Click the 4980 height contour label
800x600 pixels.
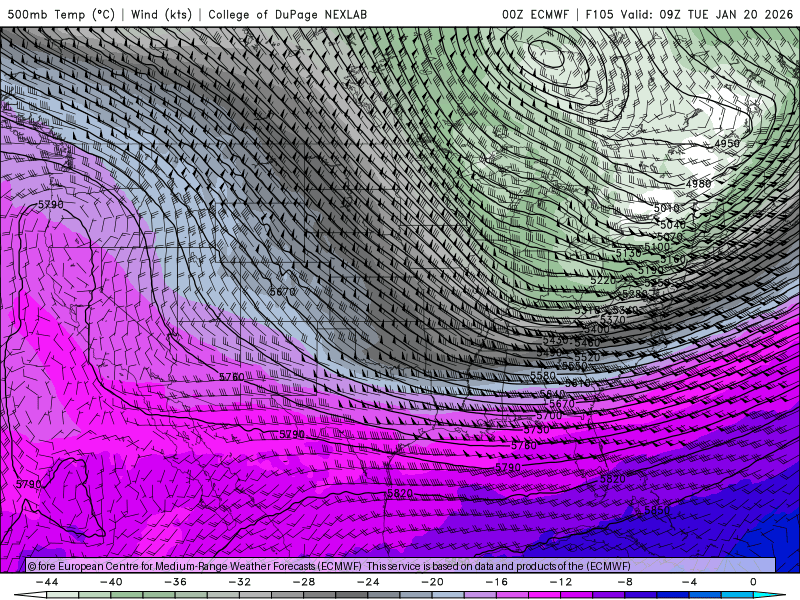698,183
